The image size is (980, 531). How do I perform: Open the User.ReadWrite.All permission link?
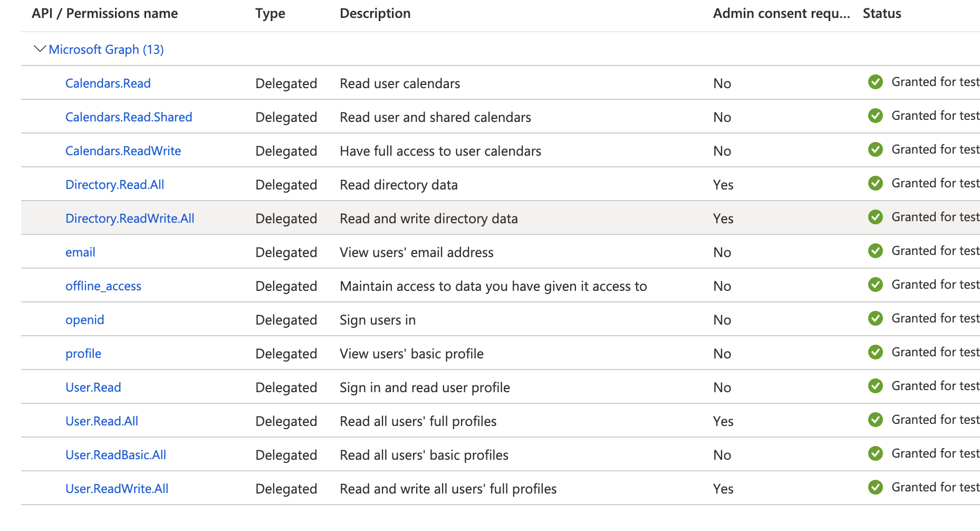coord(117,489)
